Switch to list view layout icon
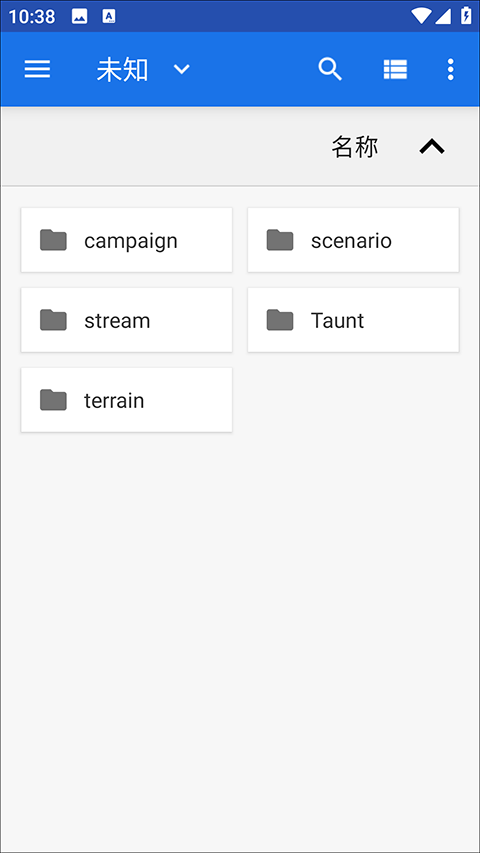The width and height of the screenshot is (480, 853). (x=395, y=70)
